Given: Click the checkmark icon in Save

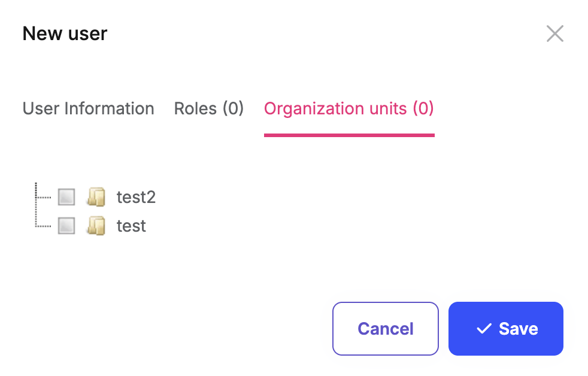Looking at the screenshot, I should point(484,329).
